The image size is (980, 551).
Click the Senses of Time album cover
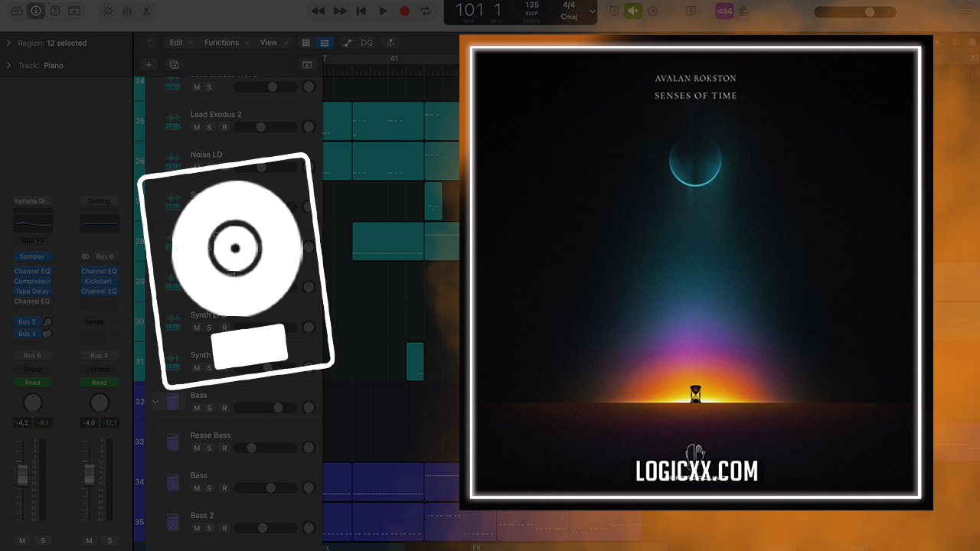(695, 272)
